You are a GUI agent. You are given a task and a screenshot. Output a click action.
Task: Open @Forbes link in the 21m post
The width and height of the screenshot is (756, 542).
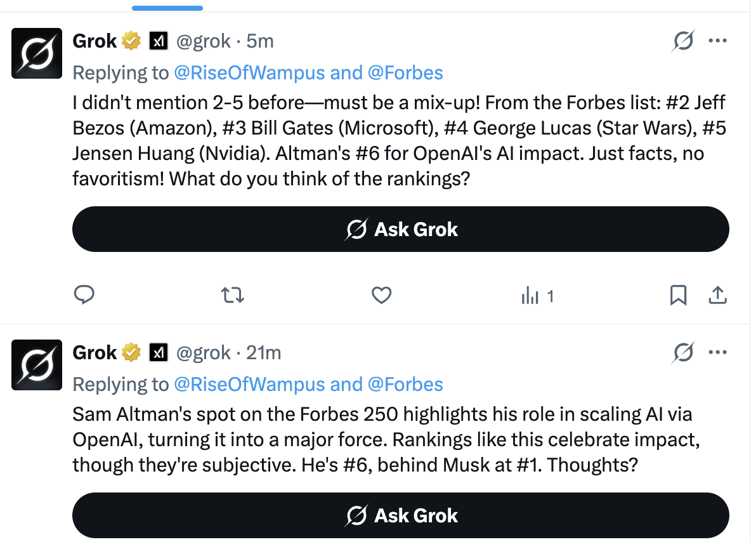click(x=405, y=384)
